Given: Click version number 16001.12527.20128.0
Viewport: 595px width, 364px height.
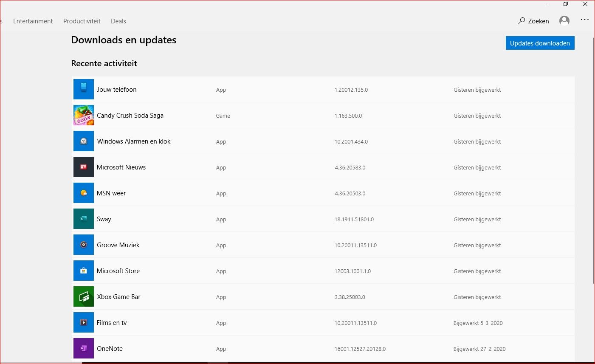Looking at the screenshot, I should click(360, 349).
